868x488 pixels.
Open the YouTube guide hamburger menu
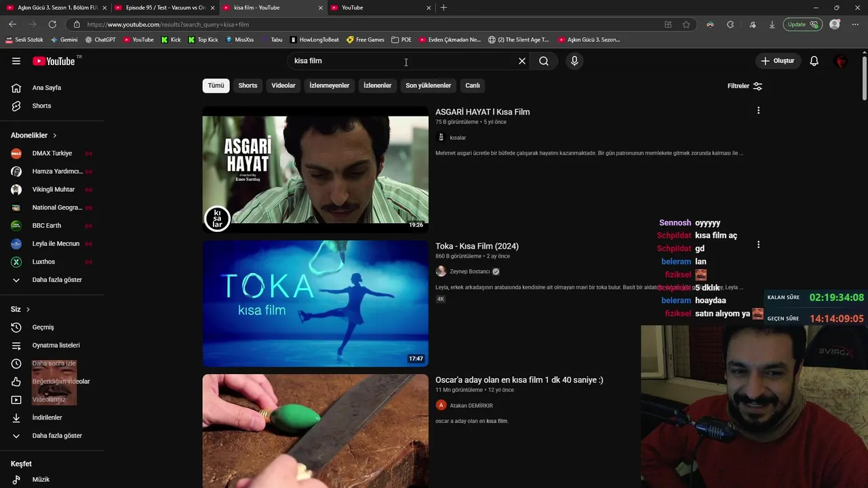[16, 61]
